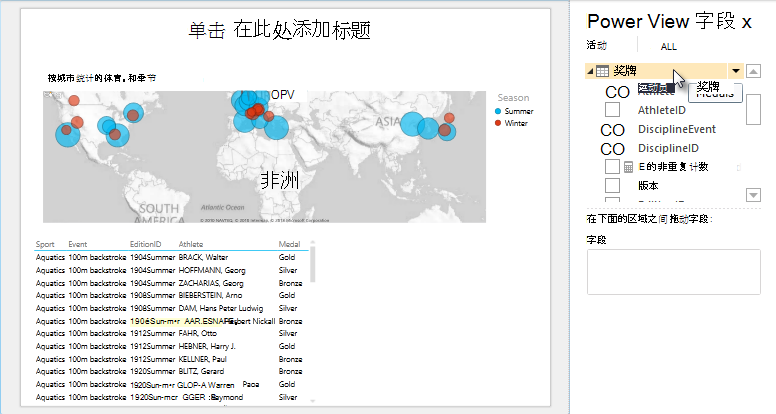Click the AthleteID field label
This screenshot has width=776, height=414.
[662, 110]
